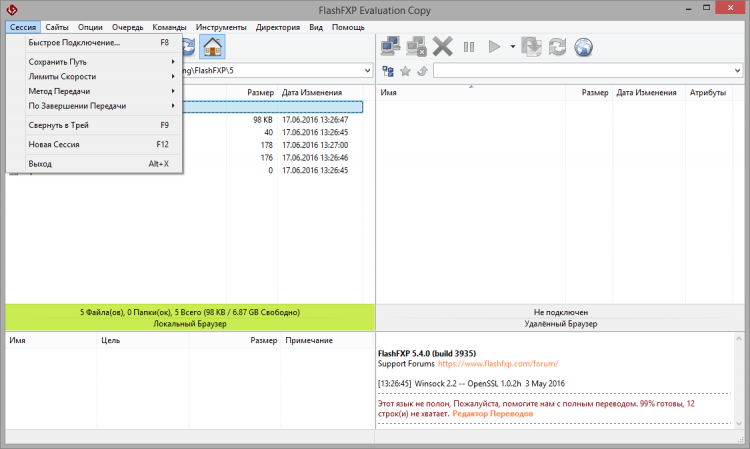The height and width of the screenshot is (449, 750).
Task: Open the Очередь menu
Action: pyautogui.click(x=128, y=27)
